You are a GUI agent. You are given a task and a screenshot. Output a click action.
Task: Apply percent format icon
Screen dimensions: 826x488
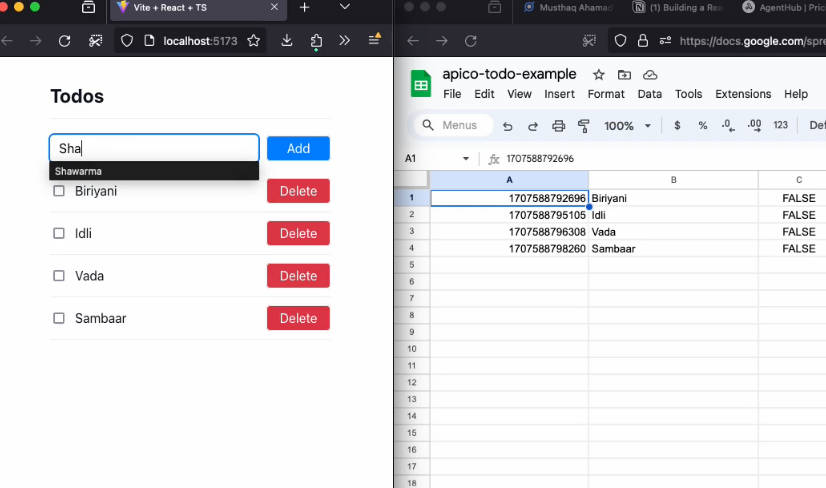click(702, 126)
